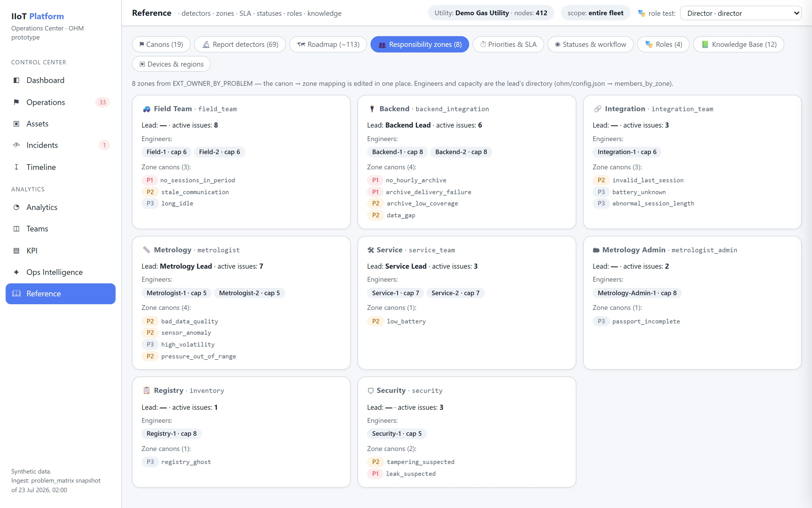This screenshot has width=812, height=508.
Task: Click the map icon in Roadmap tab
Action: point(301,44)
